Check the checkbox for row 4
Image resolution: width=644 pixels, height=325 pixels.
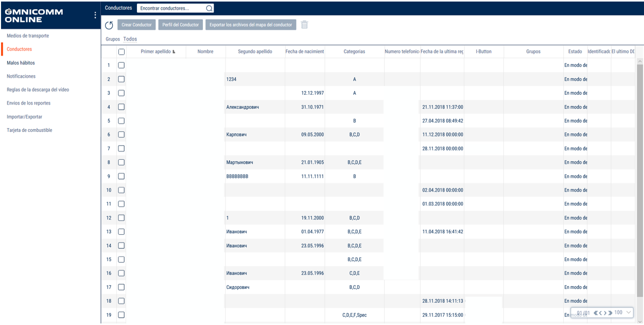[121, 107]
